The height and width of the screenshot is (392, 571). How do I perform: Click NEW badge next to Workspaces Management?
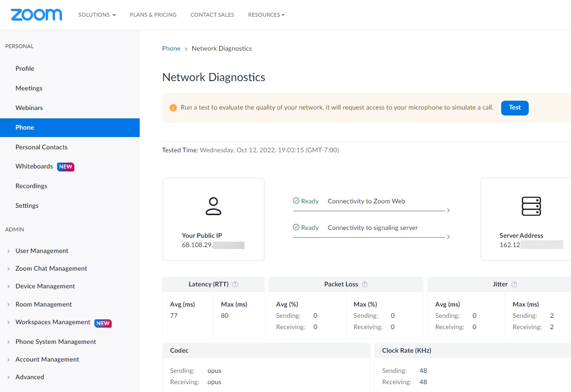[103, 323]
